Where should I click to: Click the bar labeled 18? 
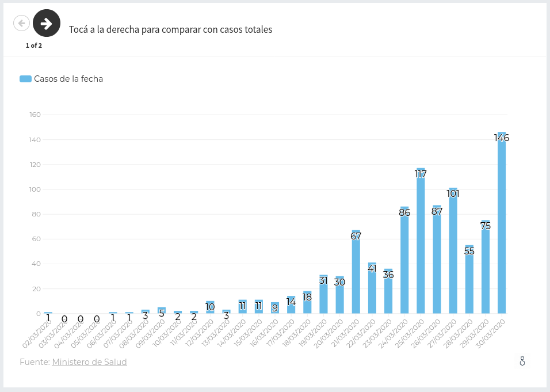coord(307,302)
